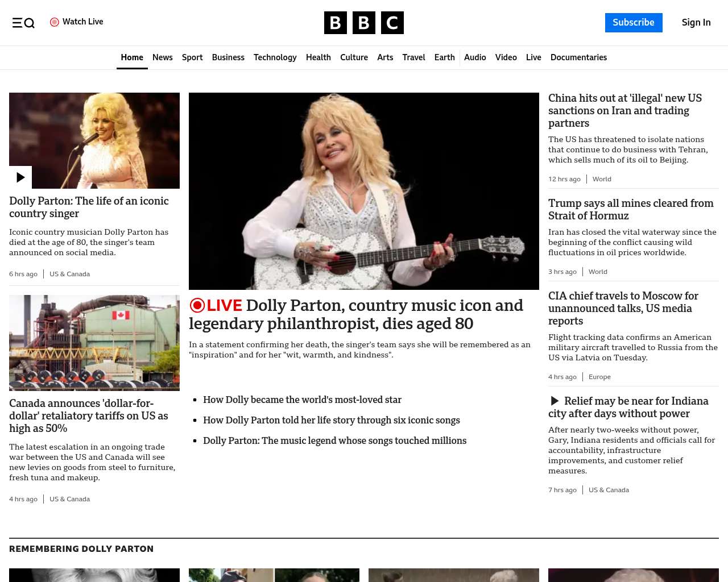Click the '6 hrs ago' timestamp
The width and height of the screenshot is (728, 582).
pyautogui.click(x=23, y=274)
